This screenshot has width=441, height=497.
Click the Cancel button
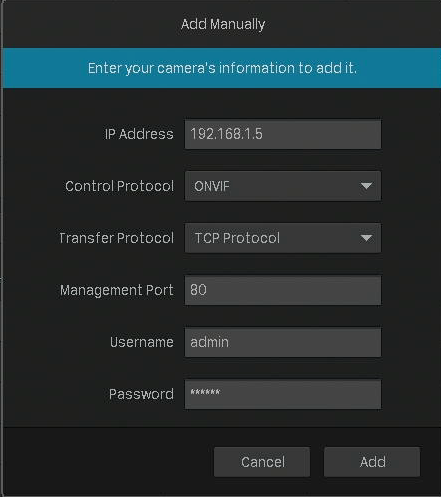coord(262,462)
